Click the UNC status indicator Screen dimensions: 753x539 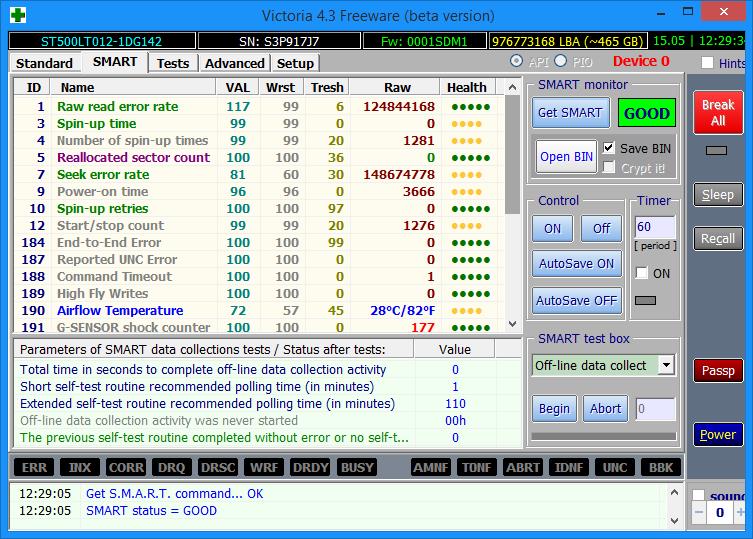pos(615,467)
